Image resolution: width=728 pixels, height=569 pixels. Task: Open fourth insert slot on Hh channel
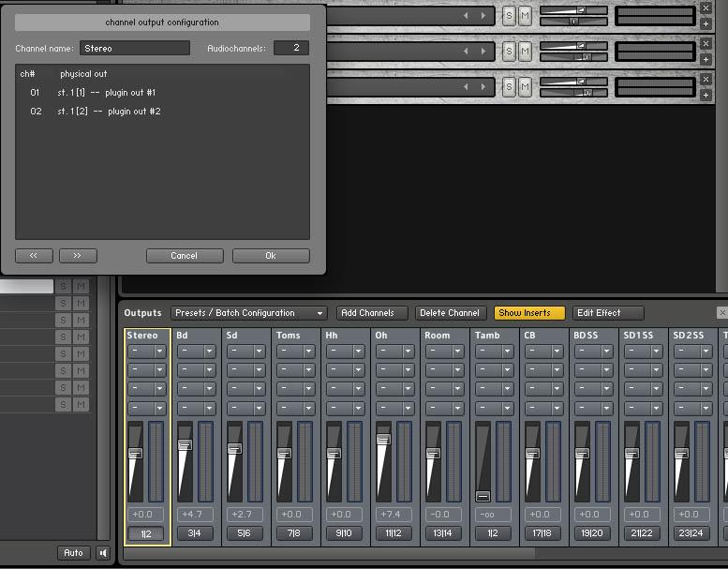(346, 409)
